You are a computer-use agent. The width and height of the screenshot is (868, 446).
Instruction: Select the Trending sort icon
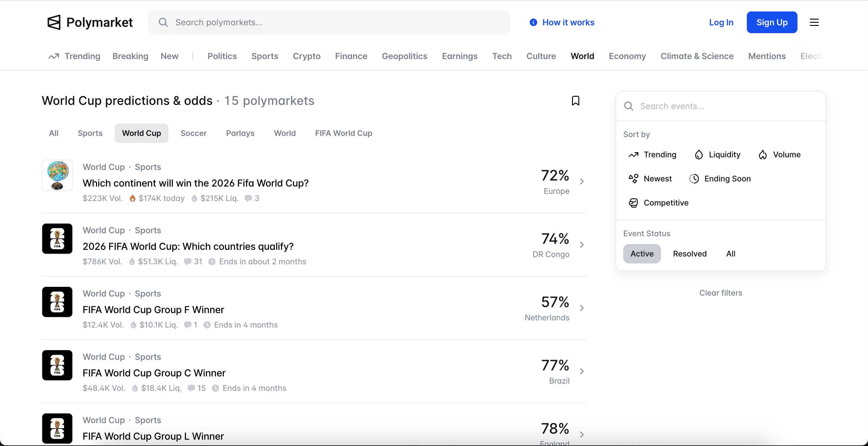coord(634,155)
